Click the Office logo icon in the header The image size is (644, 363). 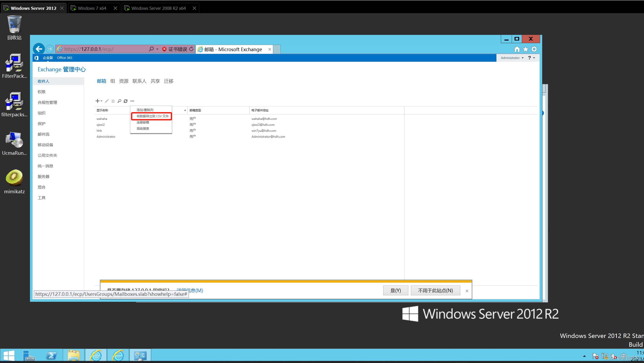coord(36,58)
